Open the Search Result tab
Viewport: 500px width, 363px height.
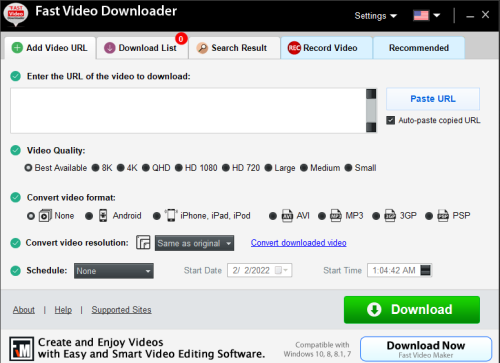pyautogui.click(x=234, y=48)
